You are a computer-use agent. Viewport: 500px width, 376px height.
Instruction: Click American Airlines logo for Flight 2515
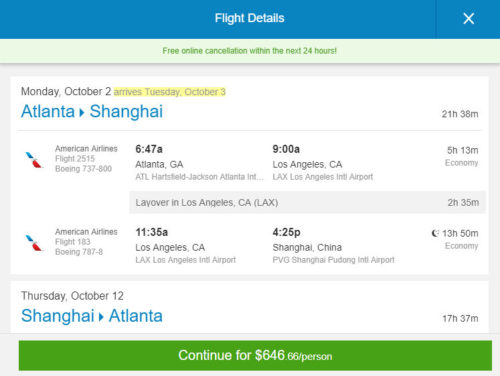(x=34, y=160)
